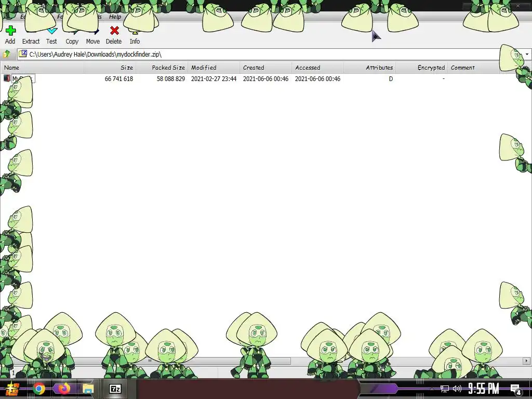Click the created date 2021-06-06 00:46
This screenshot has width=532, height=399.
265,79
